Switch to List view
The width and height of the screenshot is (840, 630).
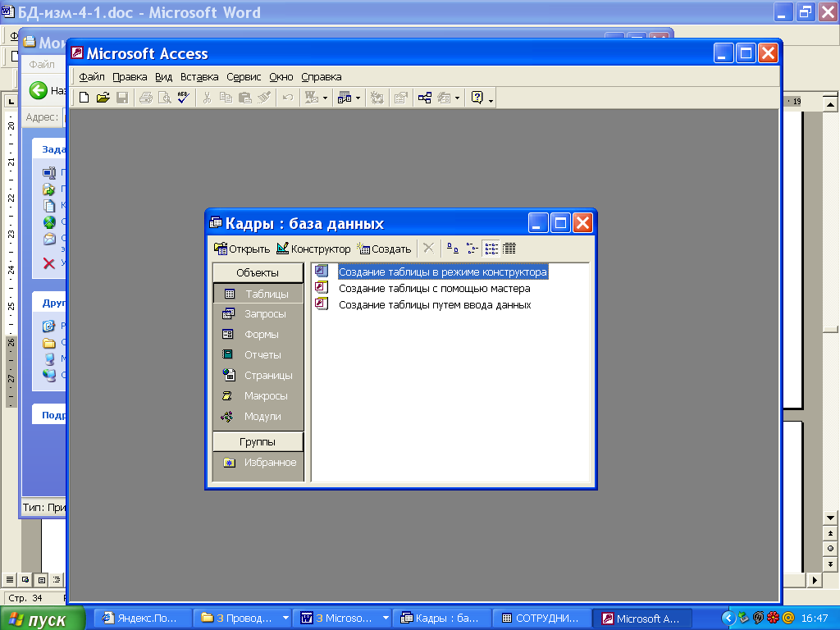pyautogui.click(x=491, y=248)
